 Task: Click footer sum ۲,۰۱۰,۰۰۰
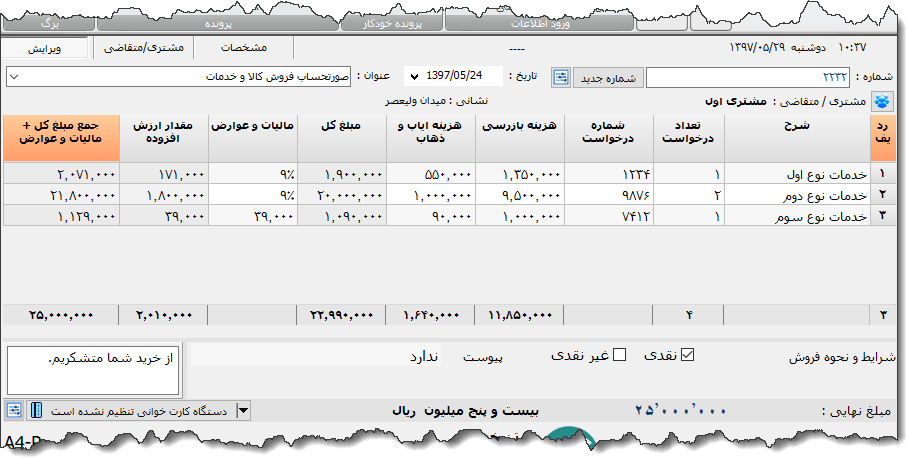click(x=164, y=315)
